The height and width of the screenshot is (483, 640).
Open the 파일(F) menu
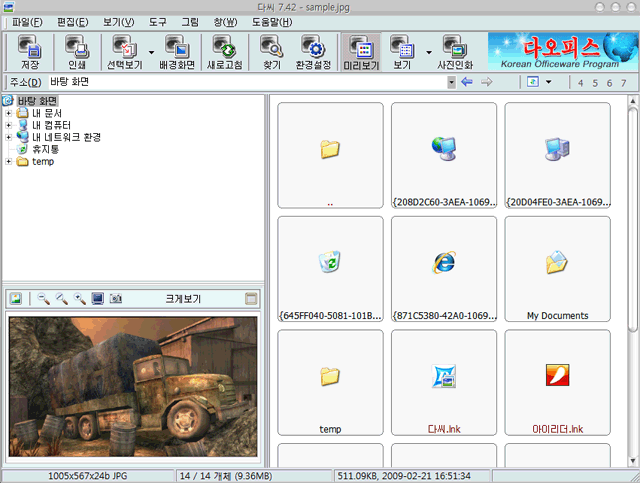coord(27,22)
